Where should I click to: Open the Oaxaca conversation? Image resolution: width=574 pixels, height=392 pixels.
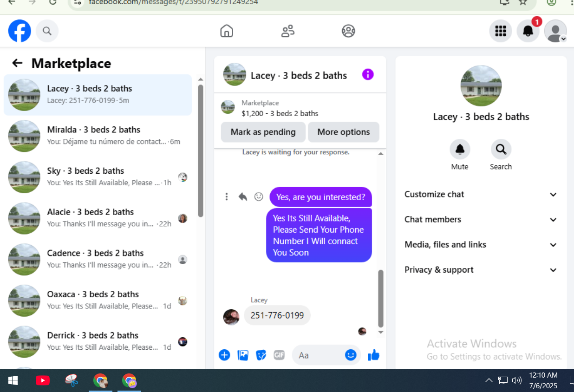(98, 300)
